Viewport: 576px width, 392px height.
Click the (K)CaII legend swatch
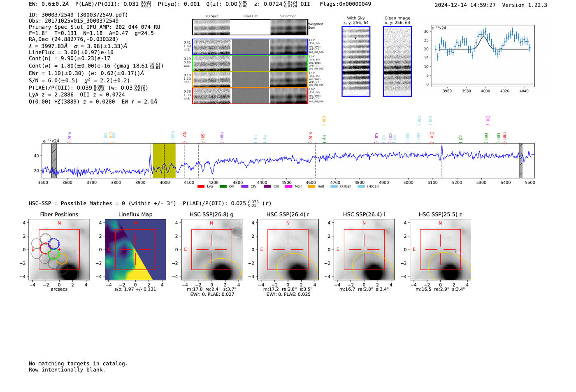[x=334, y=186]
